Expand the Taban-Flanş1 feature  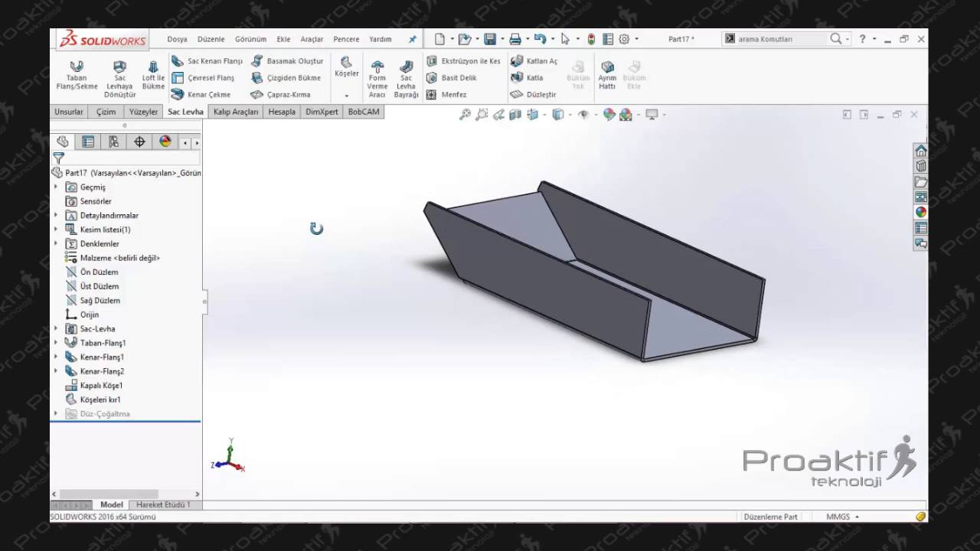pyautogui.click(x=56, y=343)
